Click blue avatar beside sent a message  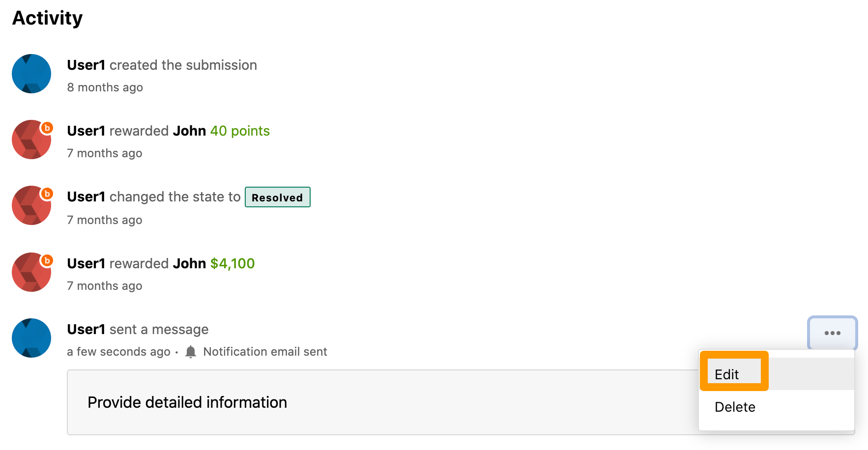point(31,338)
